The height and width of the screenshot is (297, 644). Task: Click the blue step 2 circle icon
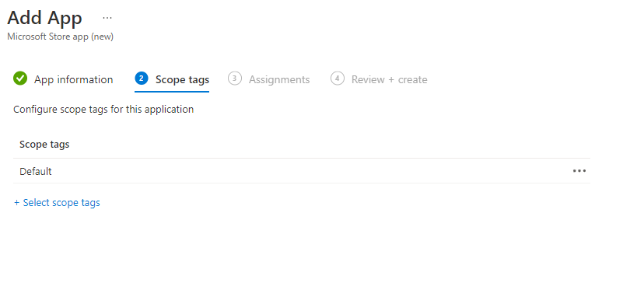(x=142, y=78)
